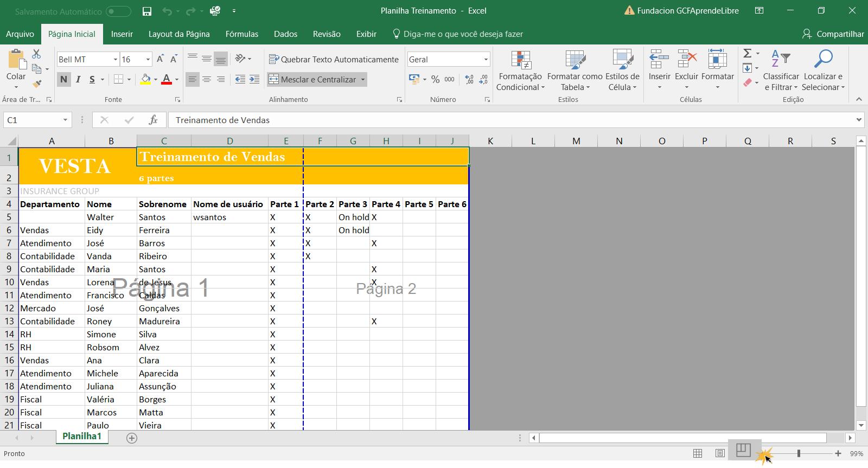Add a new sheet with plus icon
This screenshot has width=868, height=468.
pos(131,438)
